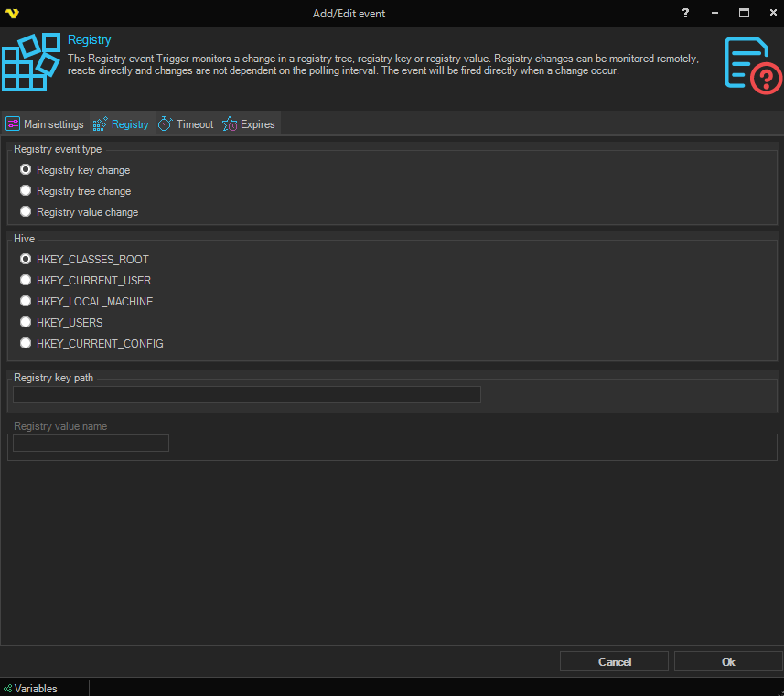Select HKEY_USERS hive radio button
The width and height of the screenshot is (784, 696).
pyautogui.click(x=26, y=323)
